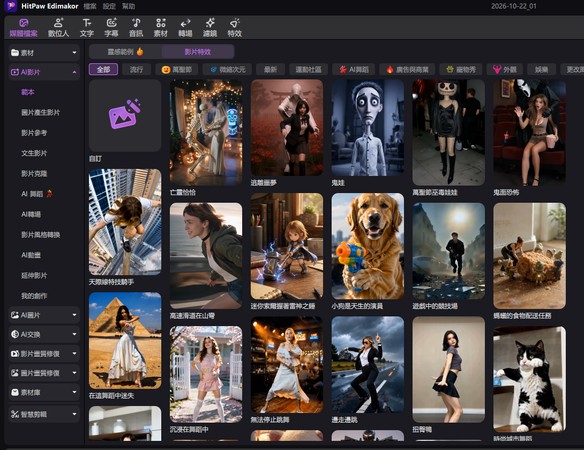
Task: Click the custom 自訂 image-wand icon card
Action: coord(125,115)
